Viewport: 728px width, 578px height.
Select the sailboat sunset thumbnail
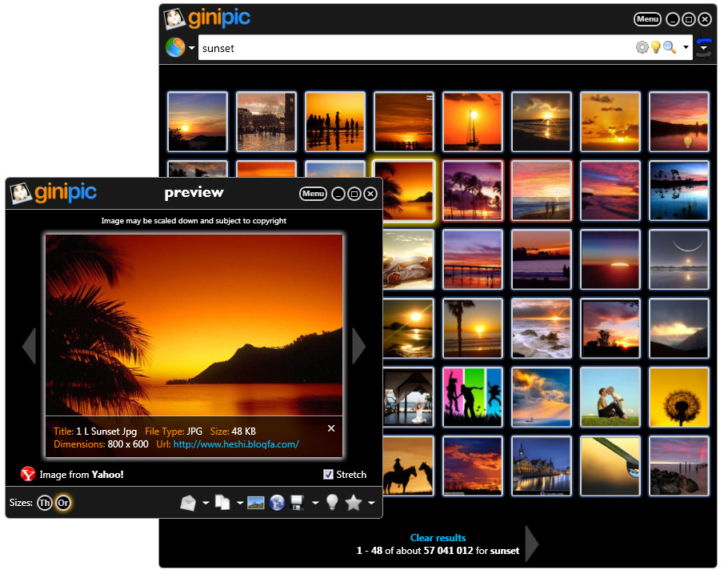(x=473, y=122)
